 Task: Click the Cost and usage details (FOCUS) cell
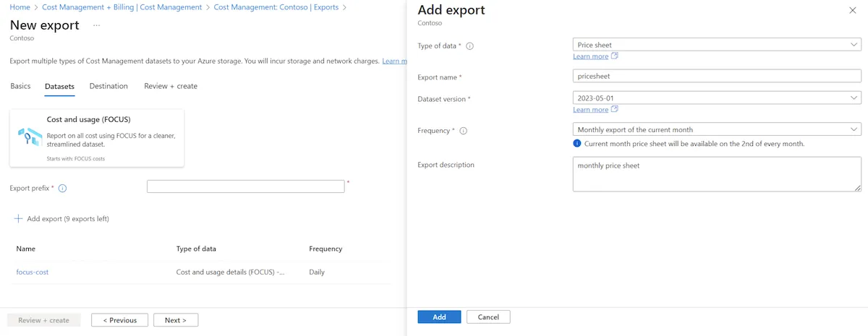pyautogui.click(x=231, y=272)
